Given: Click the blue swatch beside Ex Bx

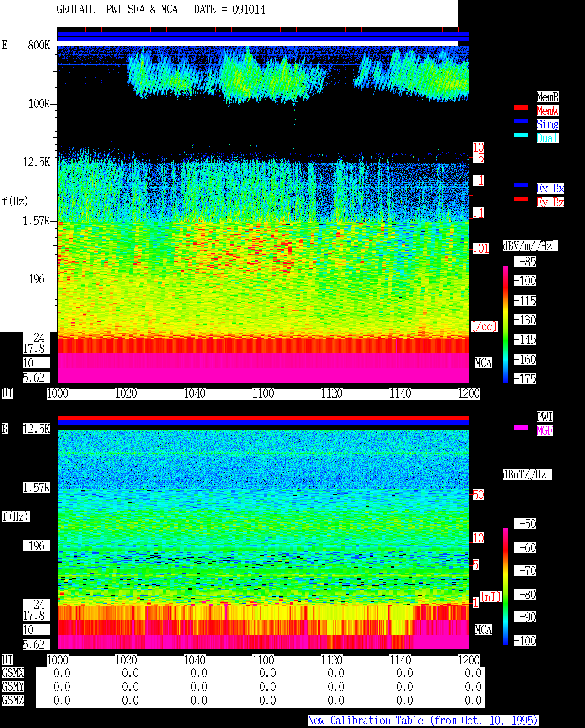Looking at the screenshot, I should pos(521,185).
